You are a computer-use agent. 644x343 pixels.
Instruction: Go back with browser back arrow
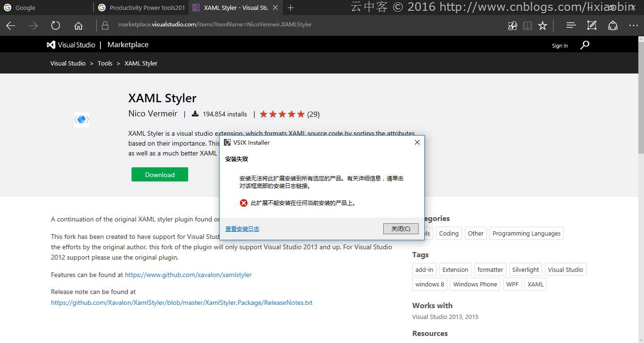[10, 26]
